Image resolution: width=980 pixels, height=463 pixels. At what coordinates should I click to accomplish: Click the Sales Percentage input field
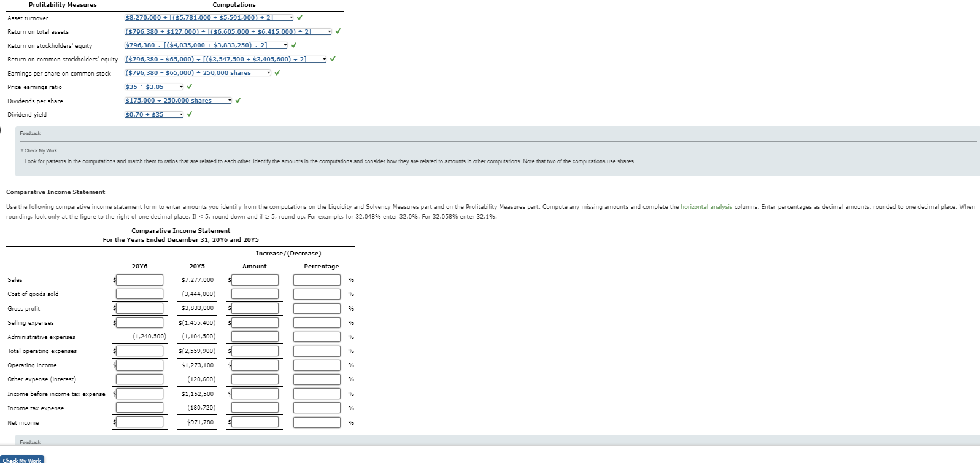tap(317, 280)
